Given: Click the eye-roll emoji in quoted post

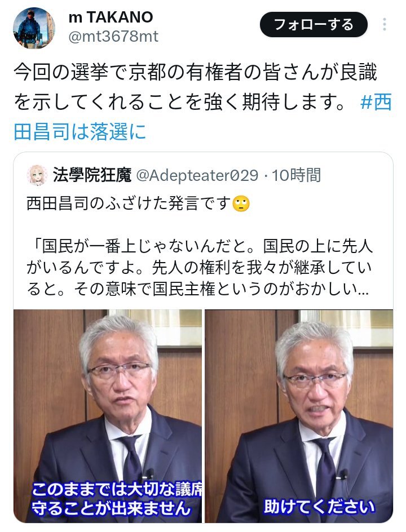Looking at the screenshot, I should [x=241, y=204].
